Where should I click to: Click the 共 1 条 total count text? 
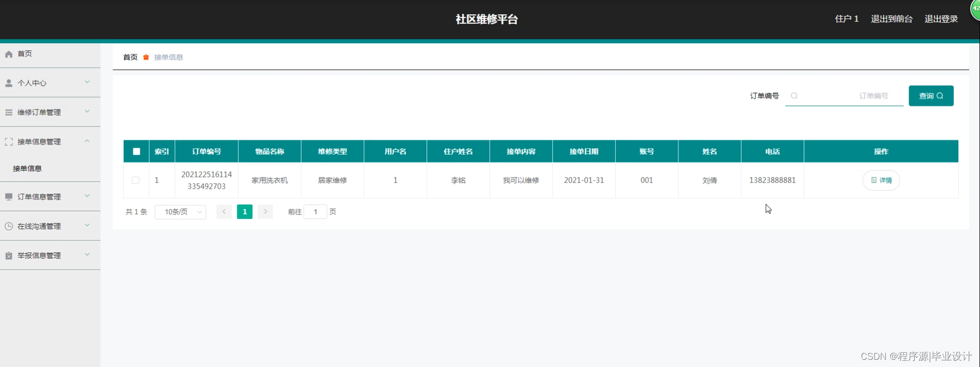[136, 212]
